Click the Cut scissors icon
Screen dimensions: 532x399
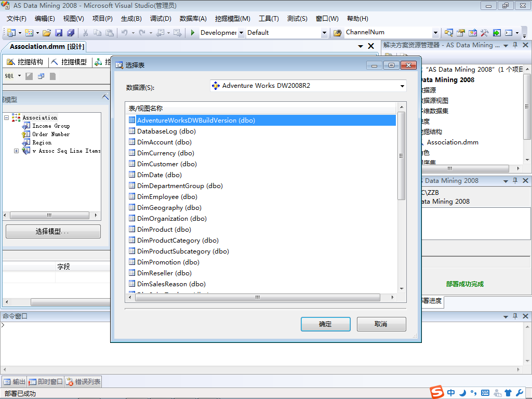[x=86, y=33]
